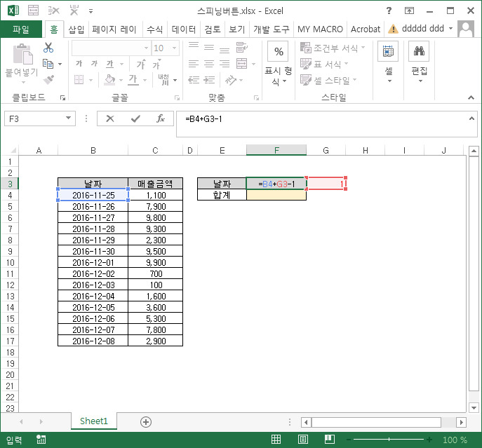Open the Acrobat tab
482x448 pixels.
click(x=366, y=29)
